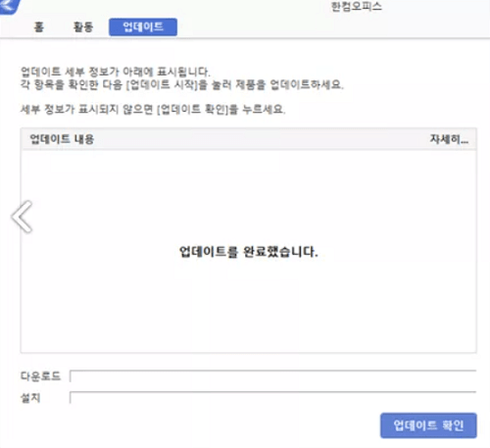Open the 활동 tab
The width and height of the screenshot is (490, 448).
tap(83, 26)
